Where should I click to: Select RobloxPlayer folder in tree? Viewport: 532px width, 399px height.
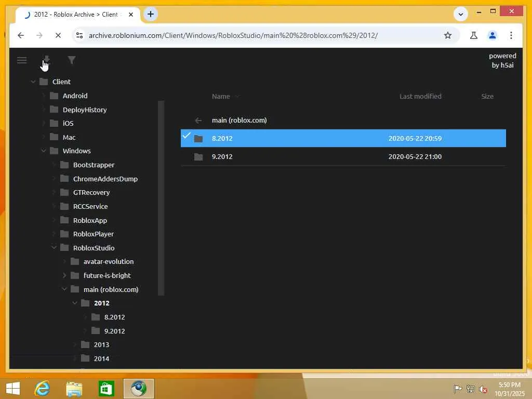(94, 234)
